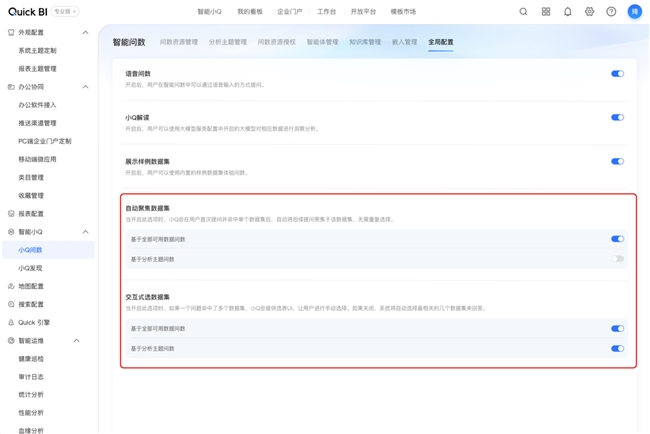Click the Quick BI logo
The height and width of the screenshot is (434, 650).
click(x=26, y=12)
